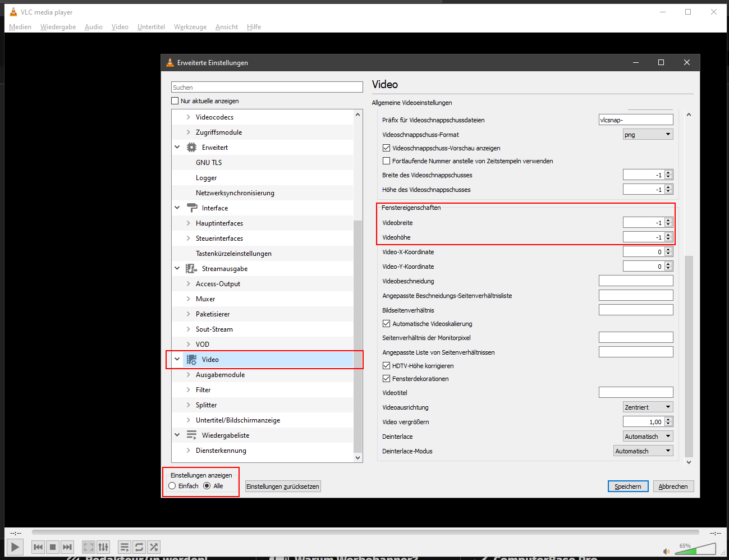
Task: Open the Deinterlace-Modus dropdown
Action: (643, 451)
